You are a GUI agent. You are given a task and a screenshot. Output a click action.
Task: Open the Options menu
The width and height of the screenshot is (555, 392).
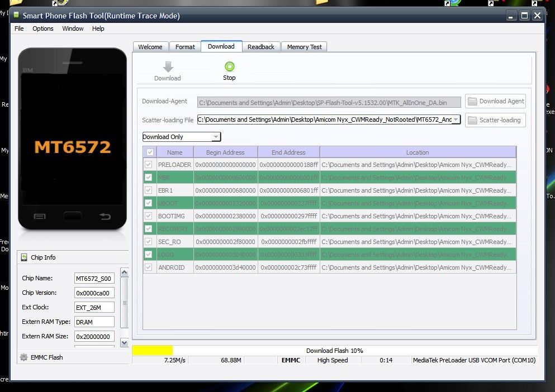[43, 28]
